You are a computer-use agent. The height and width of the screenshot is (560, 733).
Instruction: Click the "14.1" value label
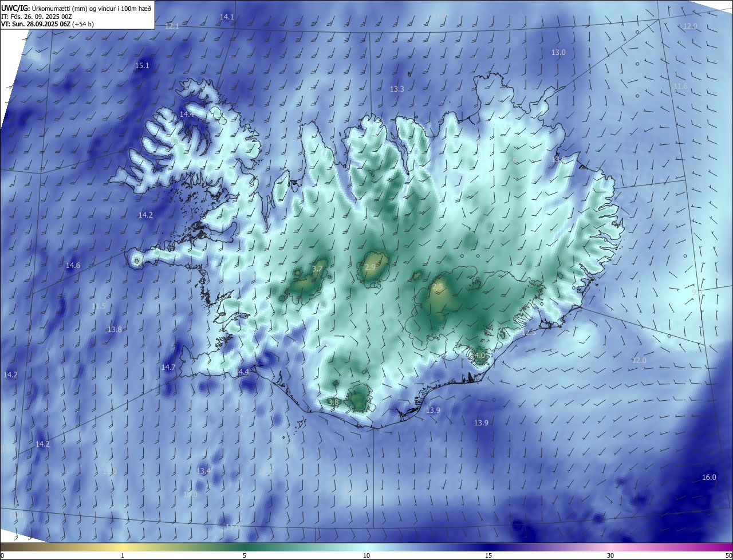pos(227,17)
